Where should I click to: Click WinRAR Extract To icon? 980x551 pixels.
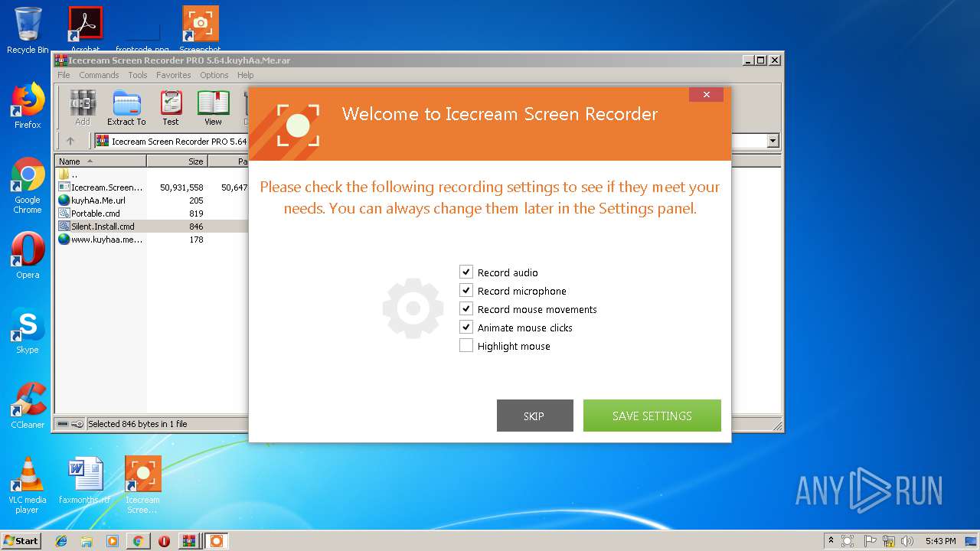[x=126, y=108]
